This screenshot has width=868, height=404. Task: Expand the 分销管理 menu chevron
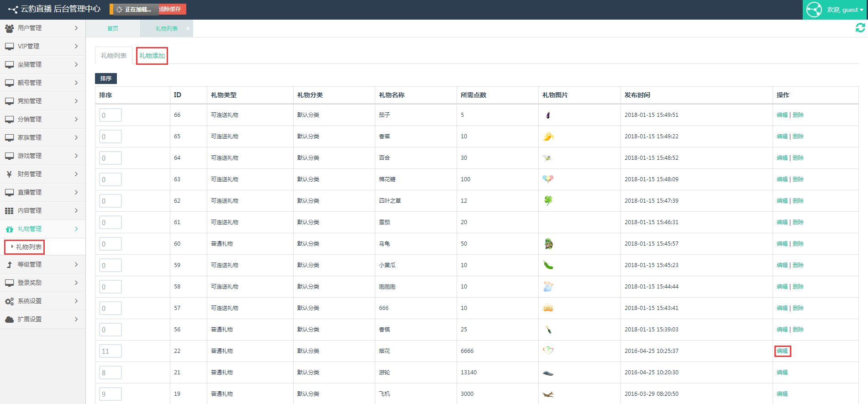pos(76,119)
